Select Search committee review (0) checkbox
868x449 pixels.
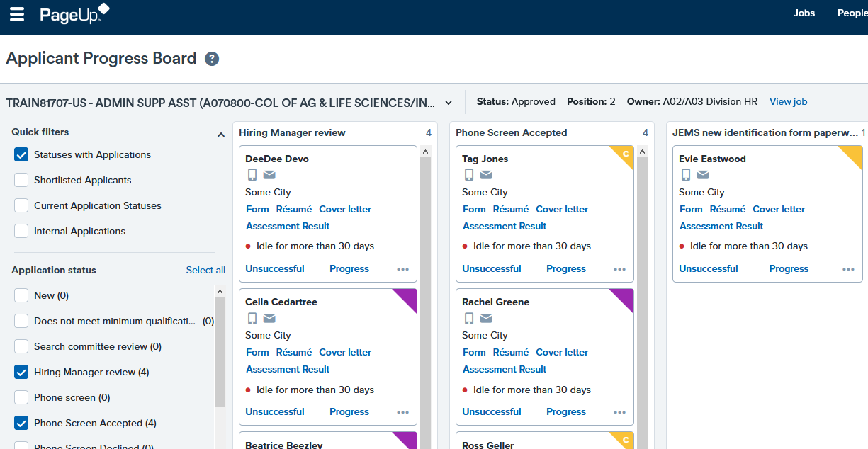coord(21,346)
